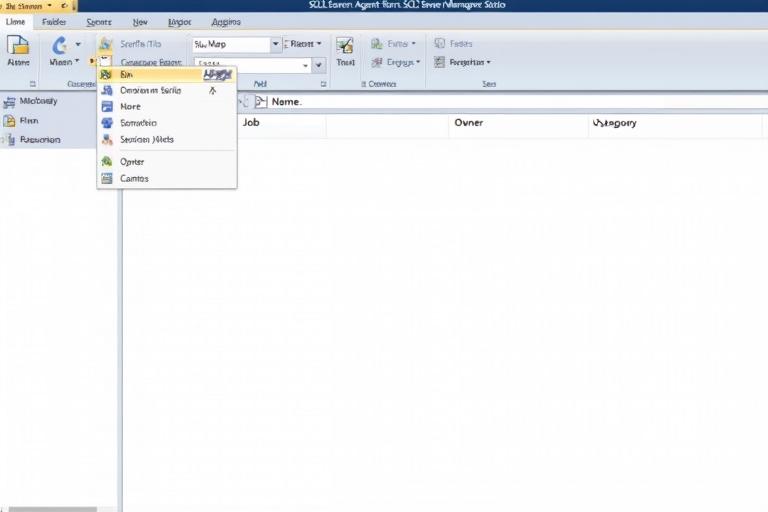
Task: Select the More entry in dropdown menu
Action: click(x=131, y=106)
